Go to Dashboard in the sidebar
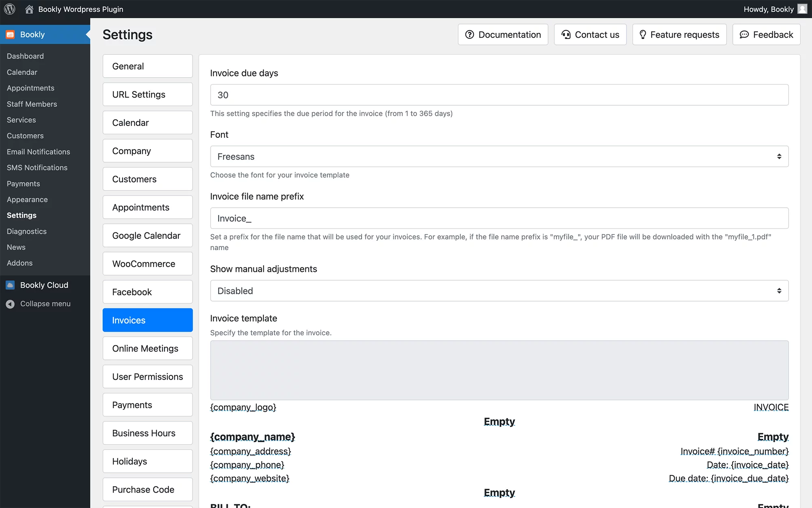This screenshot has height=508, width=812. pyautogui.click(x=25, y=56)
